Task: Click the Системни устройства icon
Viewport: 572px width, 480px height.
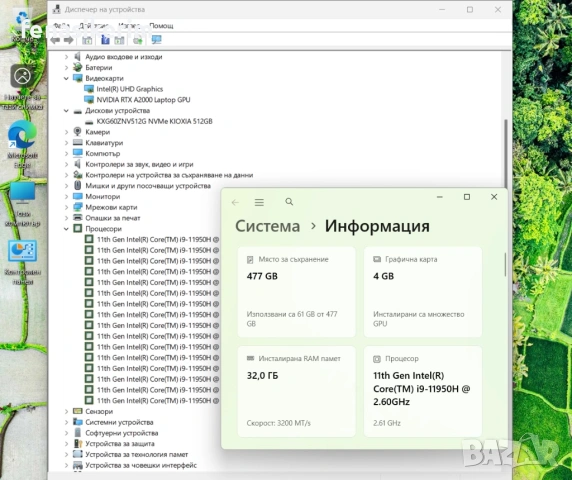Action: 77,422
